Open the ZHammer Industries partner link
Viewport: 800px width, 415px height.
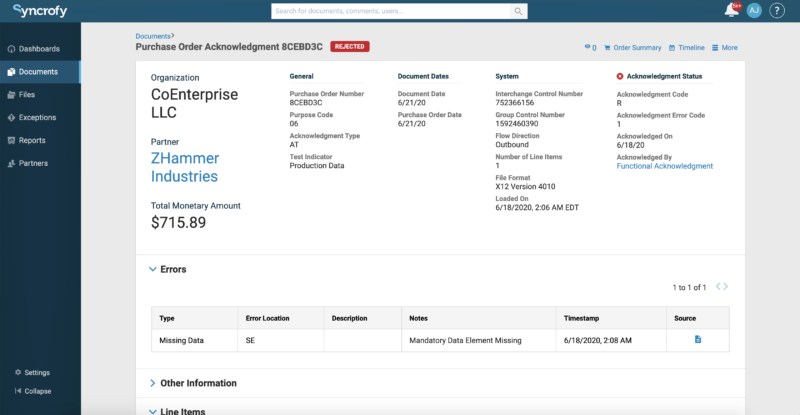(184, 167)
